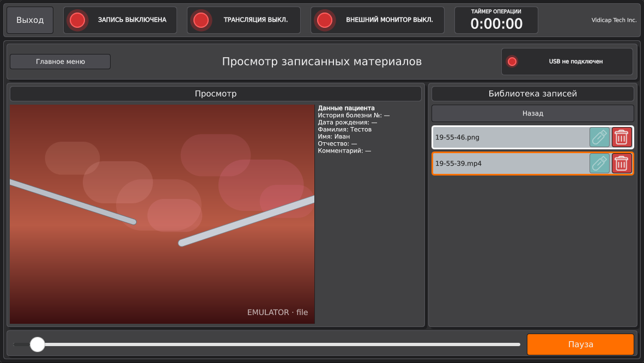
Task: Copy 19-55-39.mp4 to USB icon
Action: [x=599, y=163]
